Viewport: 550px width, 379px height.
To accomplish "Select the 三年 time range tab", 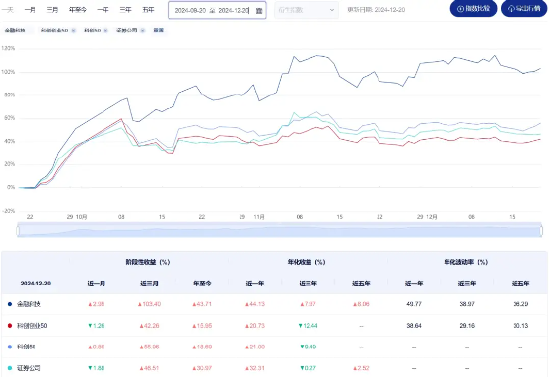I will (125, 10).
